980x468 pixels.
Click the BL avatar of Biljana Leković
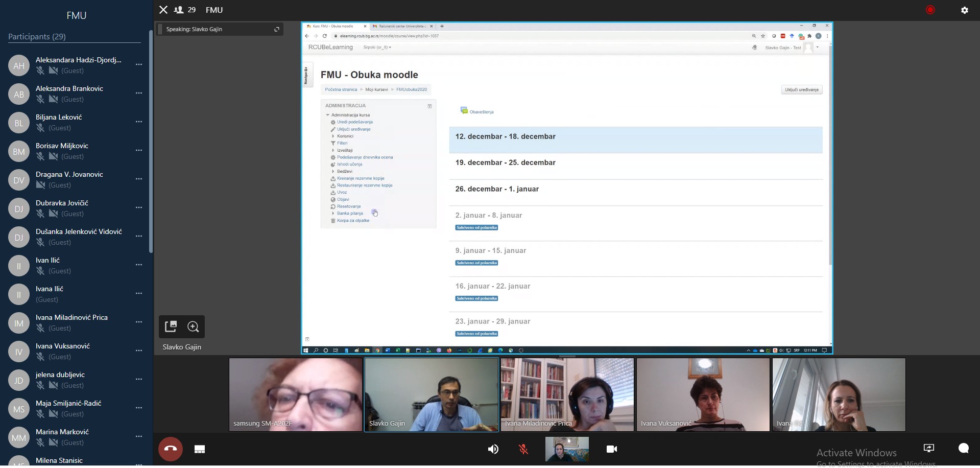pos(19,123)
